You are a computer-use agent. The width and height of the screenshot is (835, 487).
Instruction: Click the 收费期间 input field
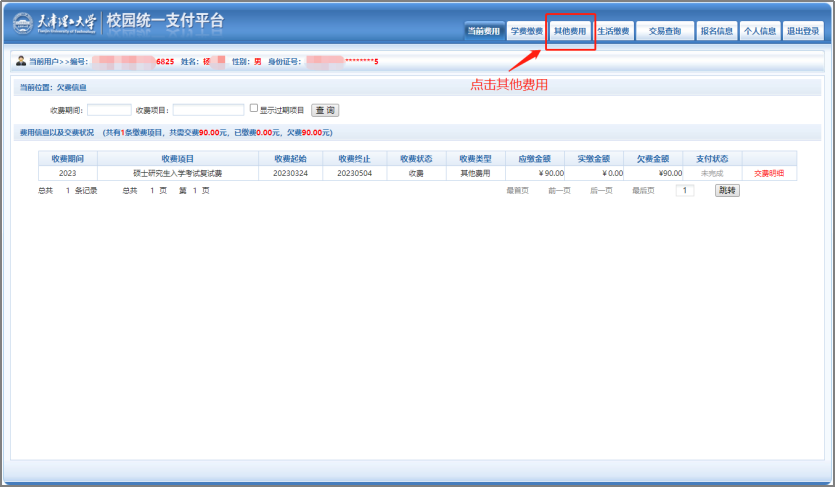[x=109, y=110]
